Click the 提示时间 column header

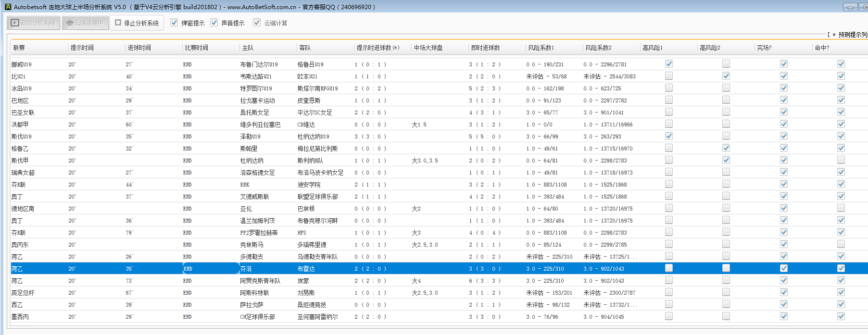click(x=82, y=48)
